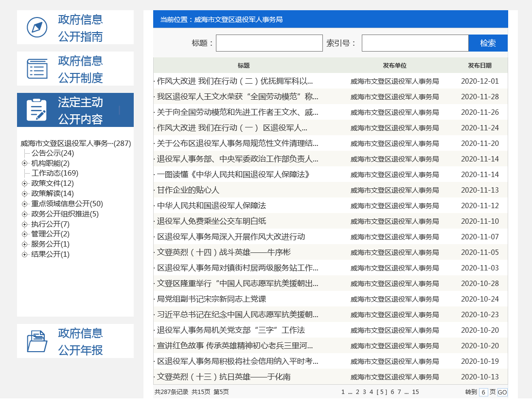Click the GO page-jump button

point(502,392)
